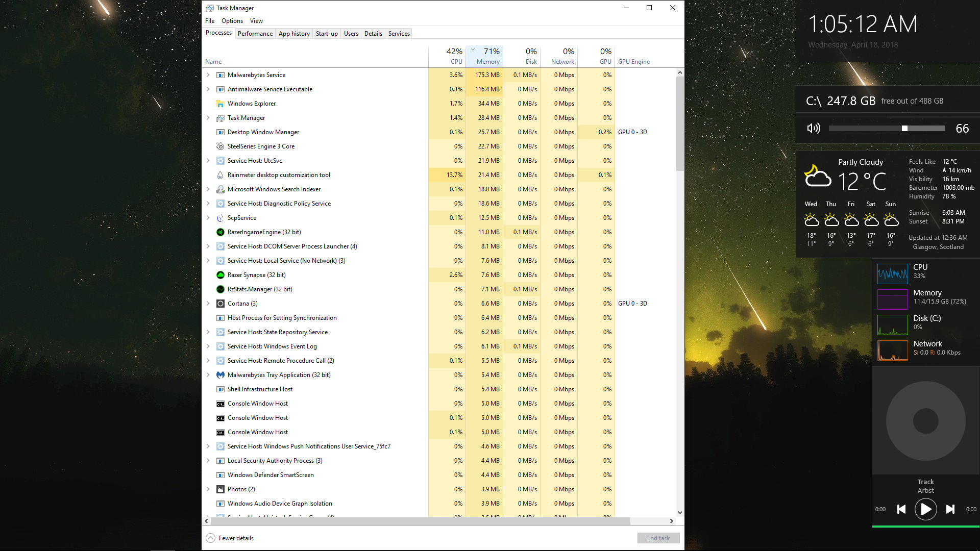This screenshot has height=551, width=980.
Task: Expand the Malwarebytes Service process group
Action: click(x=208, y=75)
